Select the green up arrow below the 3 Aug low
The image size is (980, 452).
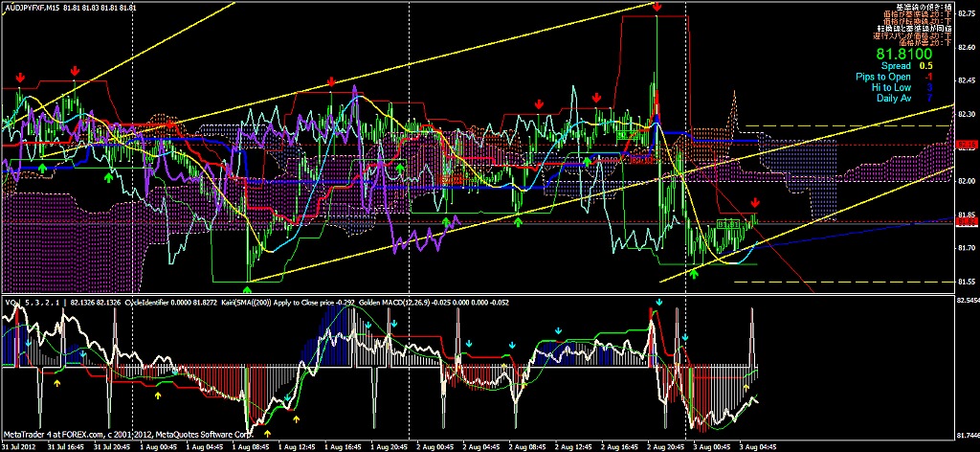694,274
